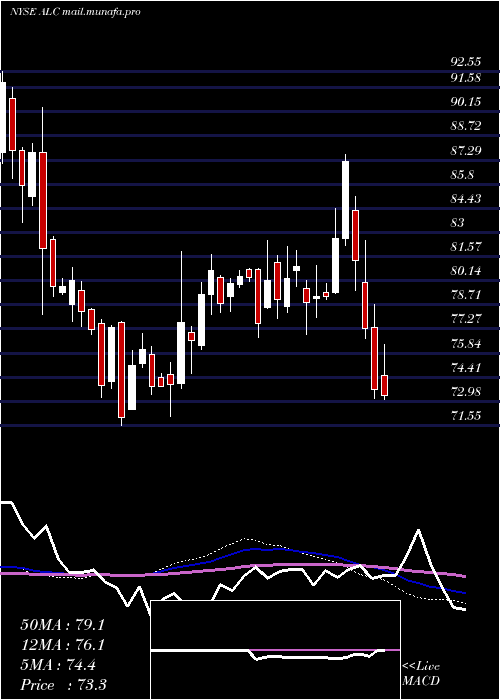Click the tall white candle peaking near 87.29
500x700 pixels.
346,200
